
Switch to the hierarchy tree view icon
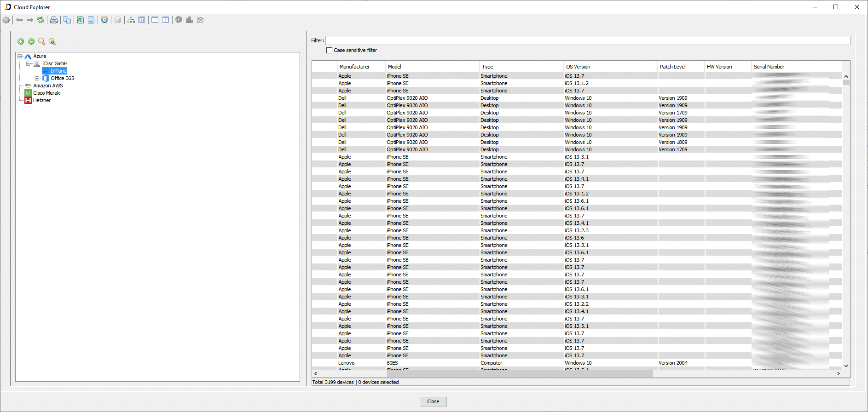click(131, 20)
